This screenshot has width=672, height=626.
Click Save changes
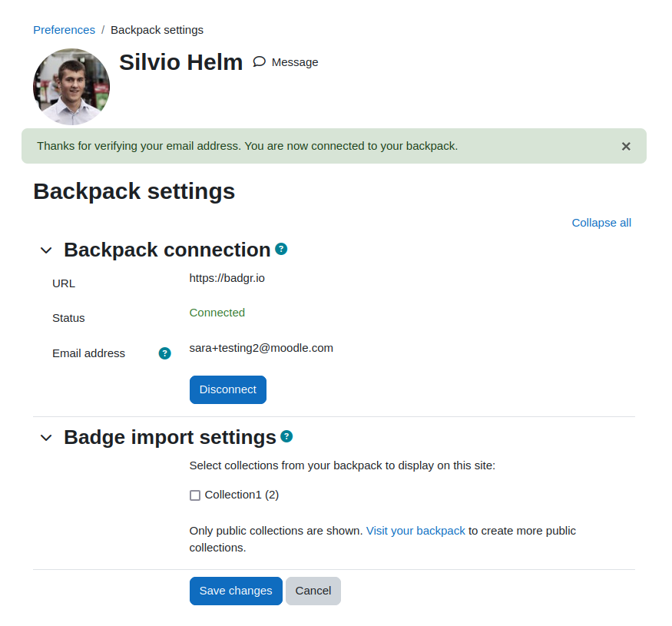pyautogui.click(x=236, y=591)
